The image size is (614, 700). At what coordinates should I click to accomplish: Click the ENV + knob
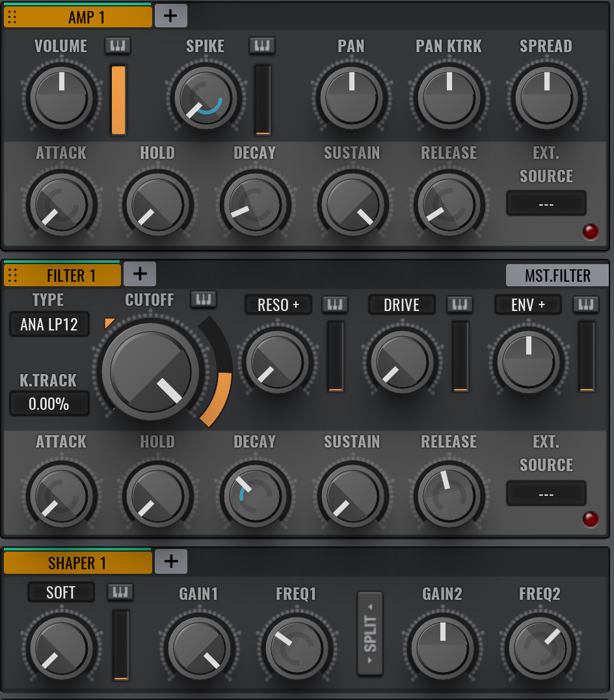pyautogui.click(x=528, y=361)
